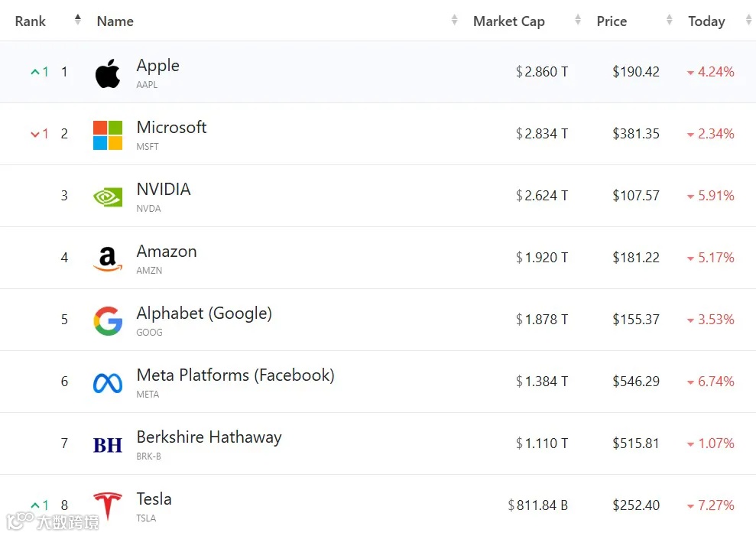Click NVIDIA's 5.91% daily change value
Screen dimensions: 756x536
[x=715, y=196]
